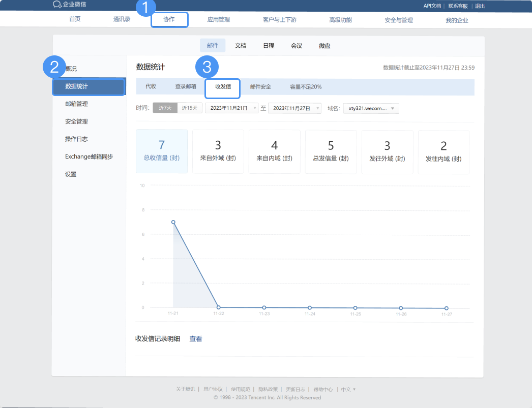Open the 通讯录 navigation item

pos(122,20)
